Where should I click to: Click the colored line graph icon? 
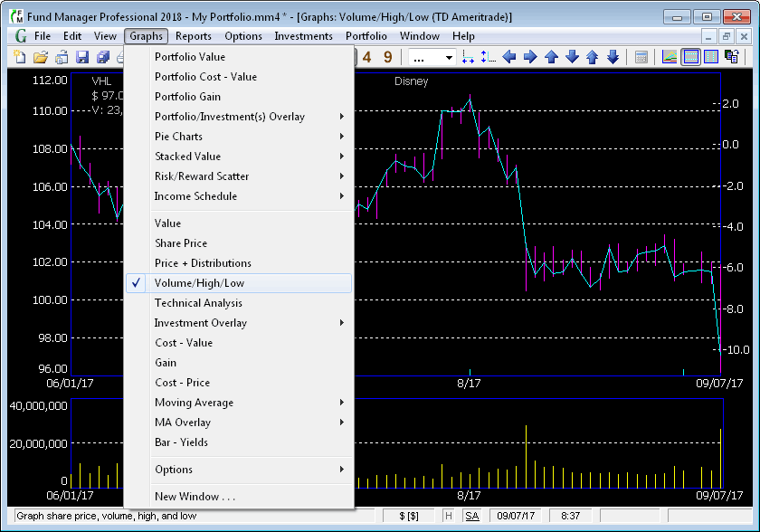point(670,57)
